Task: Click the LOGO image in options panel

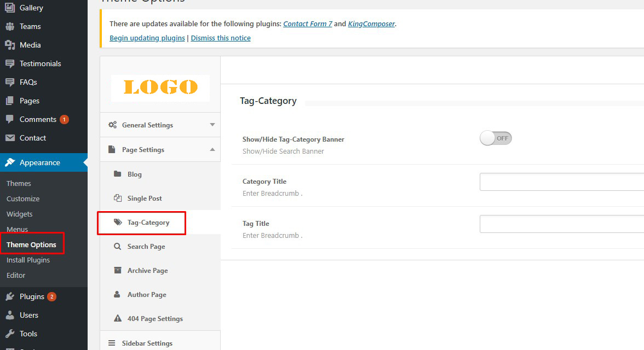Action: 160,87
